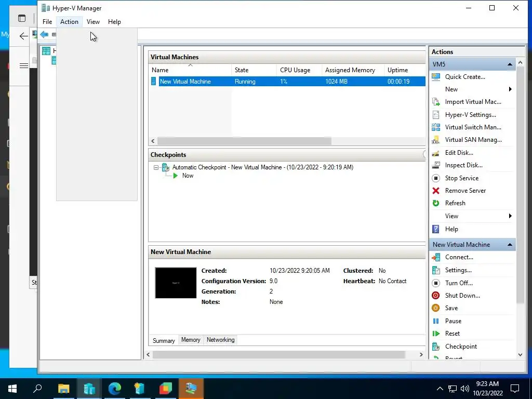This screenshot has height=399, width=532.
Task: Click the Stop Service icon
Action: tap(436, 178)
